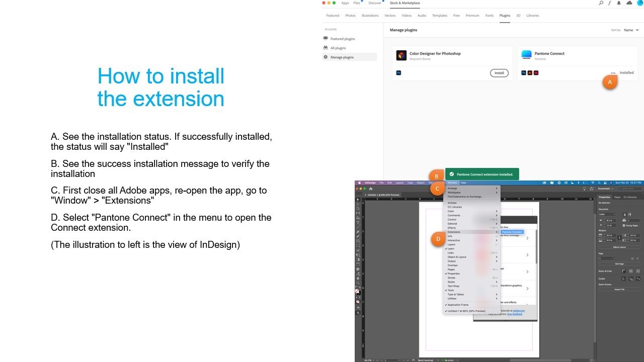Image resolution: width=644 pixels, height=362 pixels.
Task: Click the Pantone Connect plugin logo
Action: [526, 55]
